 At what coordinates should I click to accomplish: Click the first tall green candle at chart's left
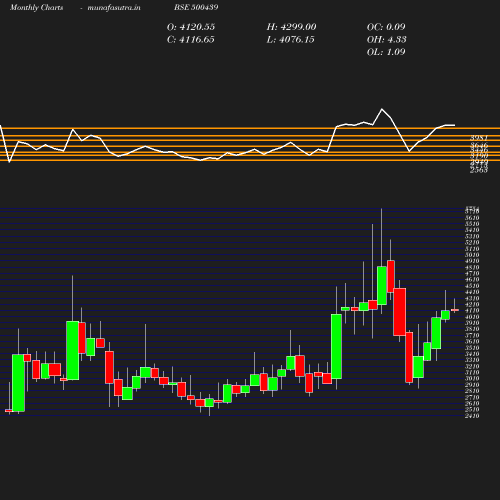[x=18, y=383]
